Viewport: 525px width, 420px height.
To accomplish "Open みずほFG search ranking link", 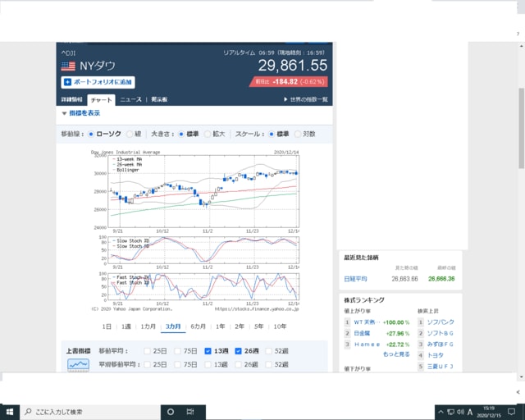I will point(441,345).
